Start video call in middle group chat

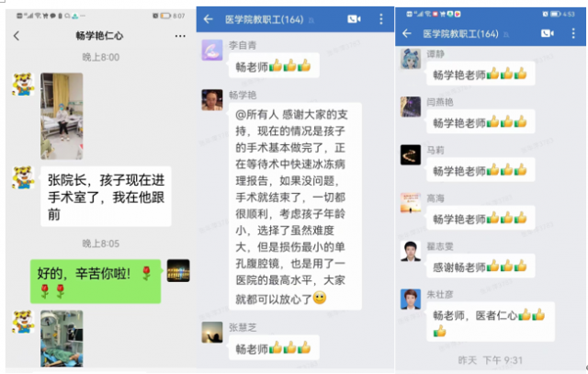(354, 19)
